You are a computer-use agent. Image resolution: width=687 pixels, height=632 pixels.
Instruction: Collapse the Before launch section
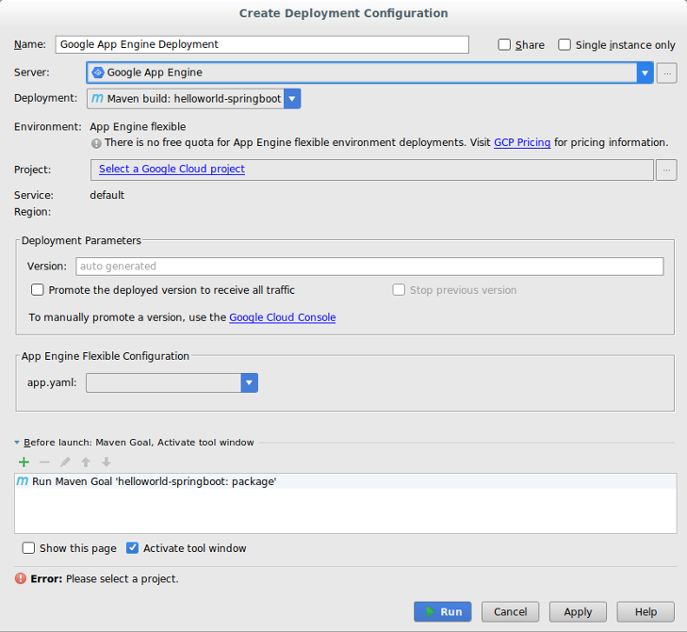tap(17, 443)
